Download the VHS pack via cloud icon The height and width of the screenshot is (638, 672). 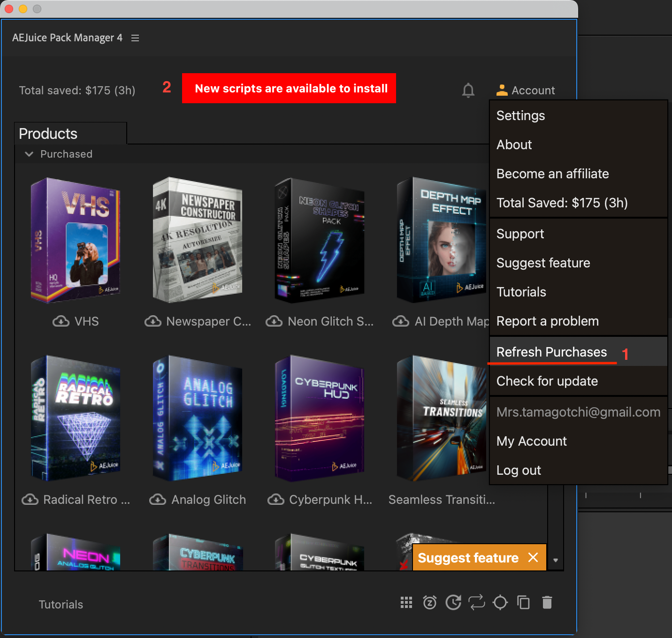61,321
